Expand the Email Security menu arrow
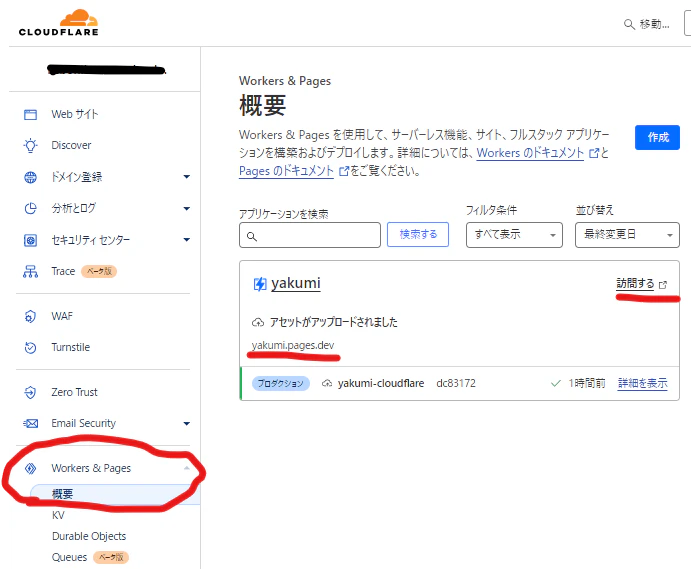Screen dimensions: 691x569 point(186,424)
